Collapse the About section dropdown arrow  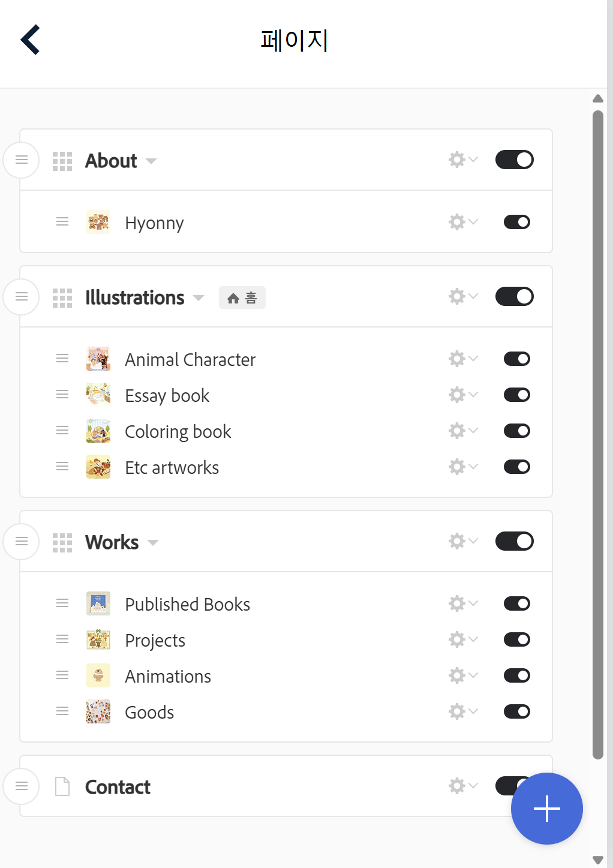[151, 161]
